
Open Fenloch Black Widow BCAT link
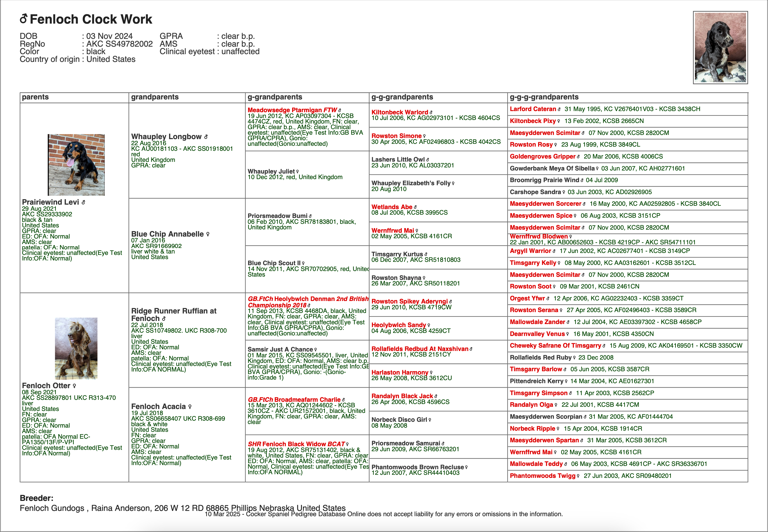pos(296,444)
